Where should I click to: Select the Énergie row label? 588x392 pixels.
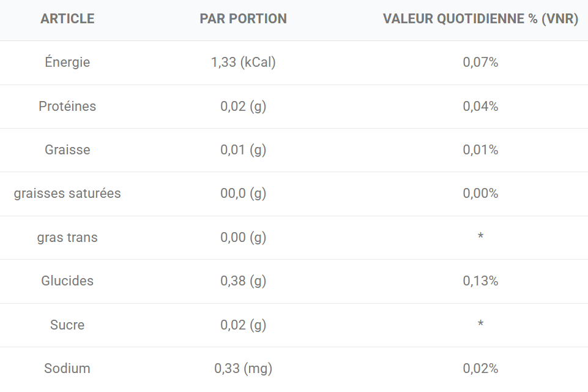point(67,62)
